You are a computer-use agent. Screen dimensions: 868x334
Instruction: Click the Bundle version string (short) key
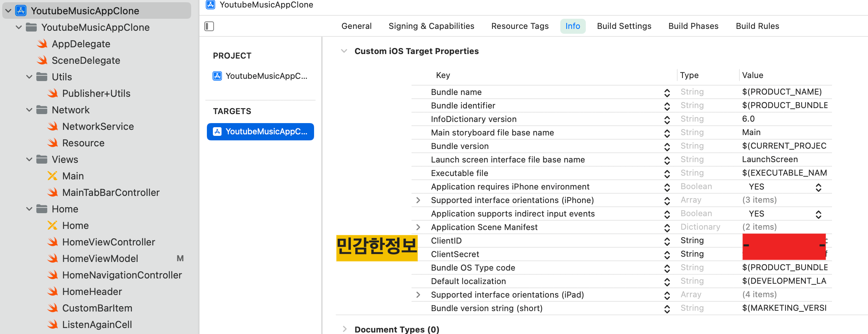point(487,308)
